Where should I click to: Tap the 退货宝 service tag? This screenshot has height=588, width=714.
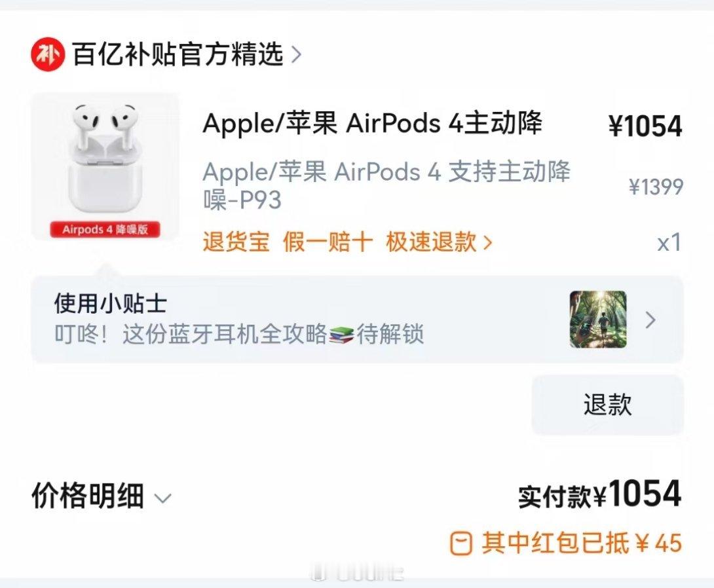click(x=236, y=242)
